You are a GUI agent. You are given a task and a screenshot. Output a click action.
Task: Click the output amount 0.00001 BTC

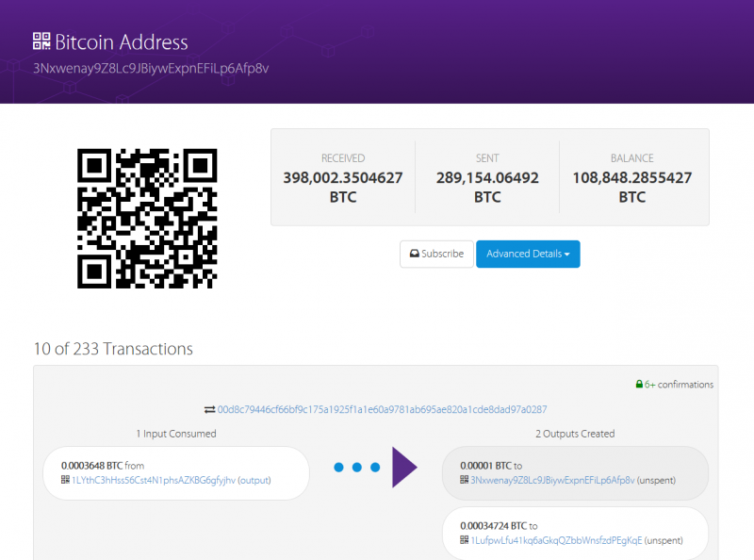[x=485, y=466]
